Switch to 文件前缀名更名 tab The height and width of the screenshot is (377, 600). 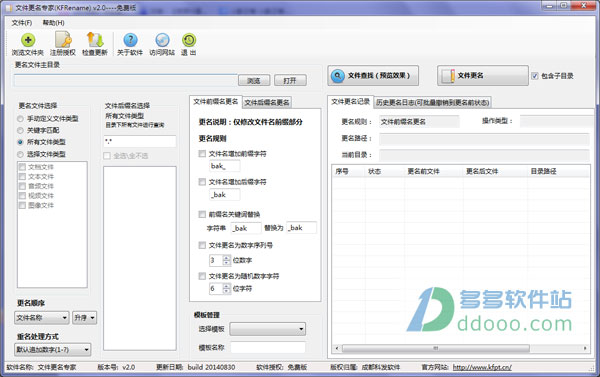[x=216, y=101]
